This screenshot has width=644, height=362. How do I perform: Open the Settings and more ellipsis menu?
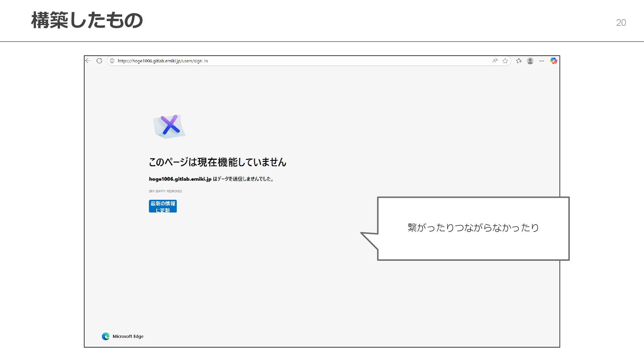click(x=542, y=61)
